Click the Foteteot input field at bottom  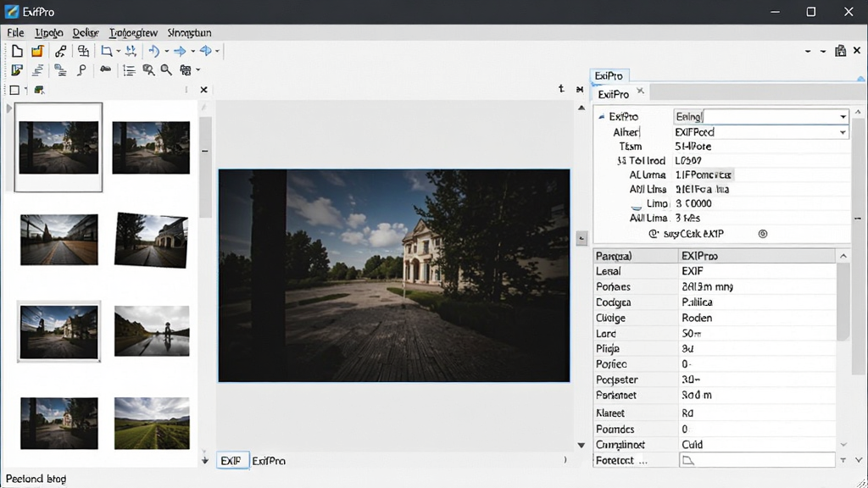(x=757, y=460)
